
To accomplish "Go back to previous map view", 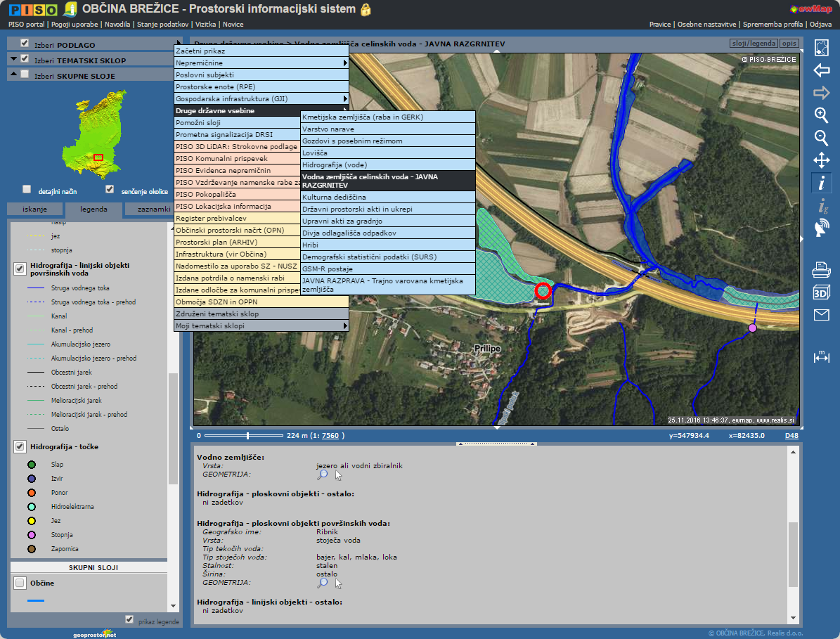I will pyautogui.click(x=821, y=70).
